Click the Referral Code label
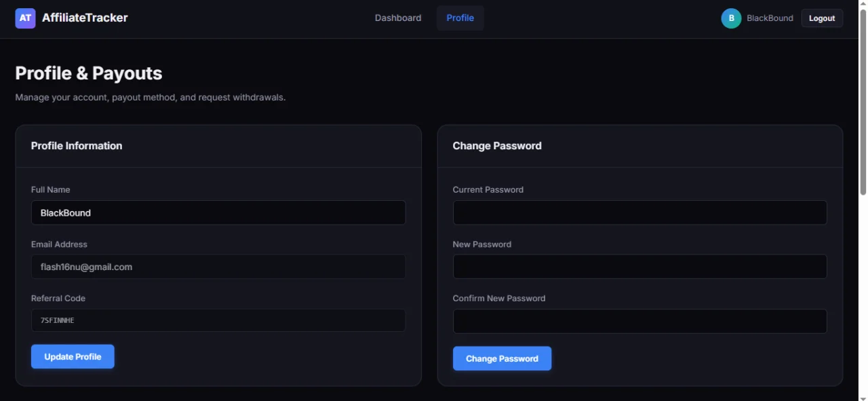 [58, 299]
